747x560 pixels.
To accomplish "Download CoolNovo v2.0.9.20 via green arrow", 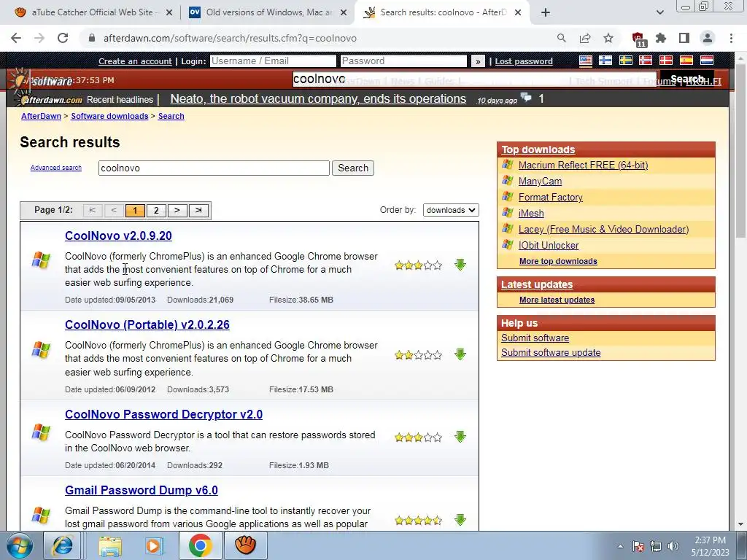I will [x=460, y=265].
